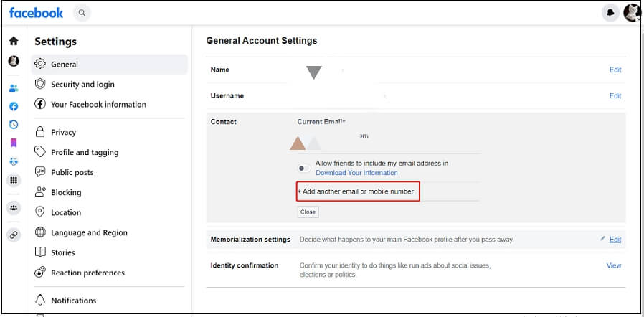Image resolution: width=644 pixels, height=317 pixels.
Task: Open the Memories clock icon
Action: coord(14,124)
